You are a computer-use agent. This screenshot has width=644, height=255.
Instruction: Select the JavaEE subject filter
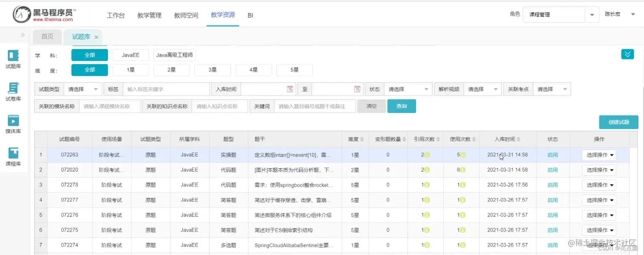click(130, 55)
